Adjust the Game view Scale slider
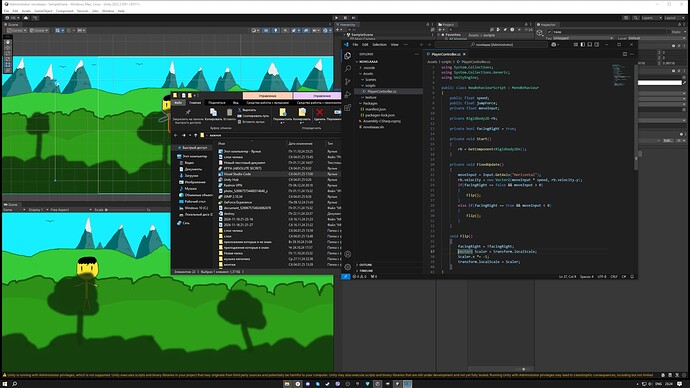The height and width of the screenshot is (388, 690). click(x=125, y=210)
